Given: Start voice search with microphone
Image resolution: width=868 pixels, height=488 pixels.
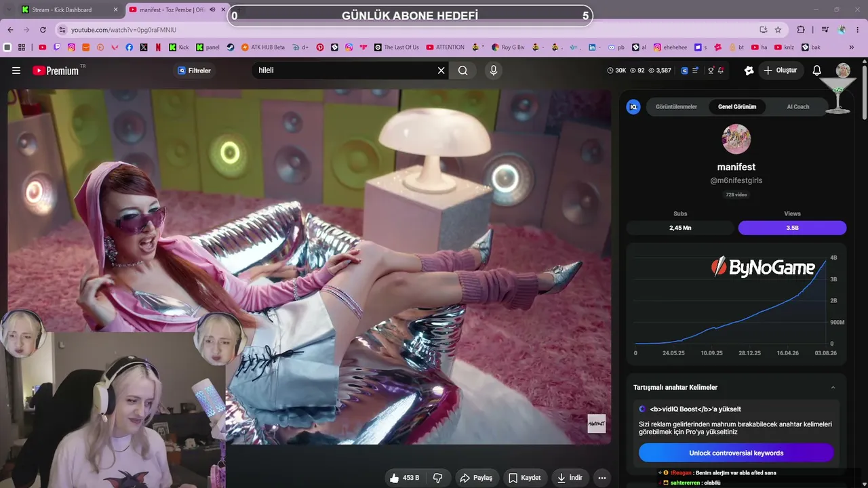Looking at the screenshot, I should click(x=494, y=70).
